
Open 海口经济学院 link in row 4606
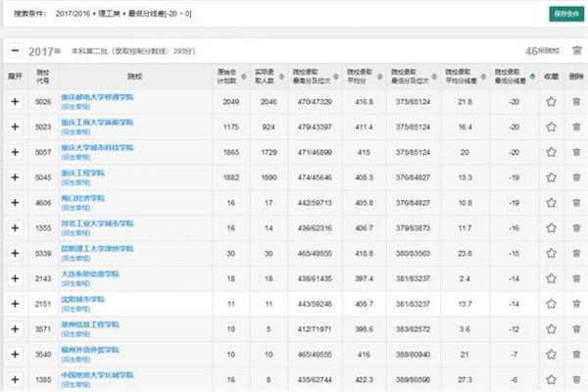point(83,198)
